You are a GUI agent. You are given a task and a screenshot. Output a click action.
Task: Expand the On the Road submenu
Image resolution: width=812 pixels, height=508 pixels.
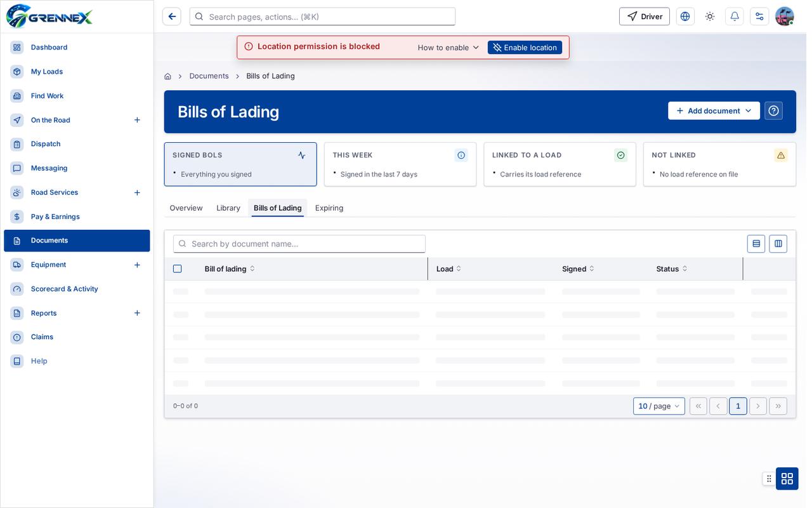137,120
